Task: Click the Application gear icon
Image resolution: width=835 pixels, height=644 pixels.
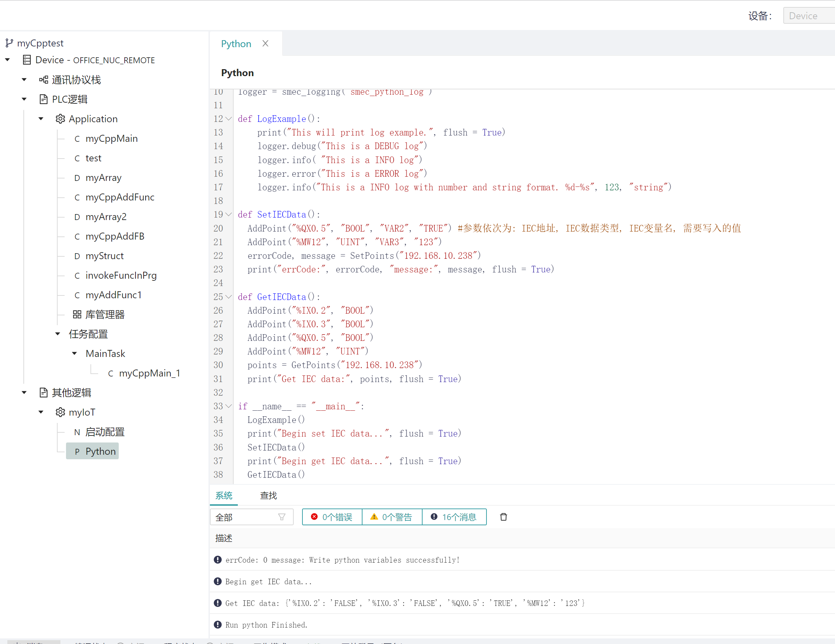Action: (60, 119)
